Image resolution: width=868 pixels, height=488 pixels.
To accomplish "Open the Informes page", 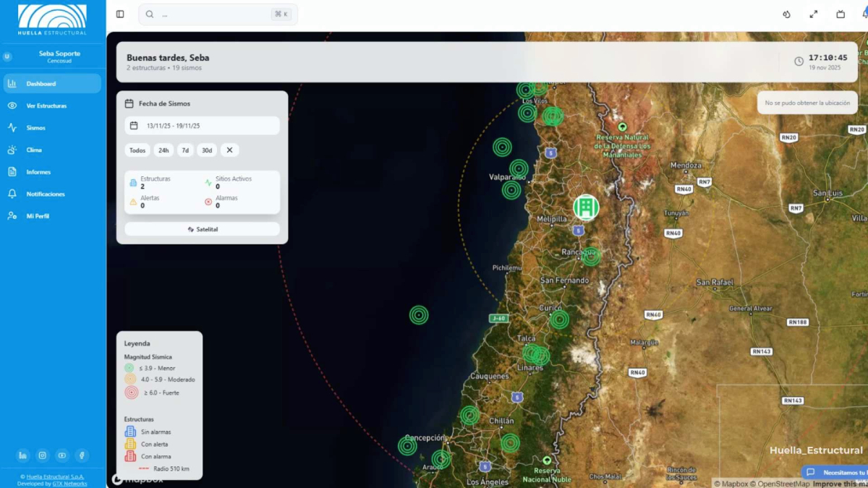I will pos(52,172).
